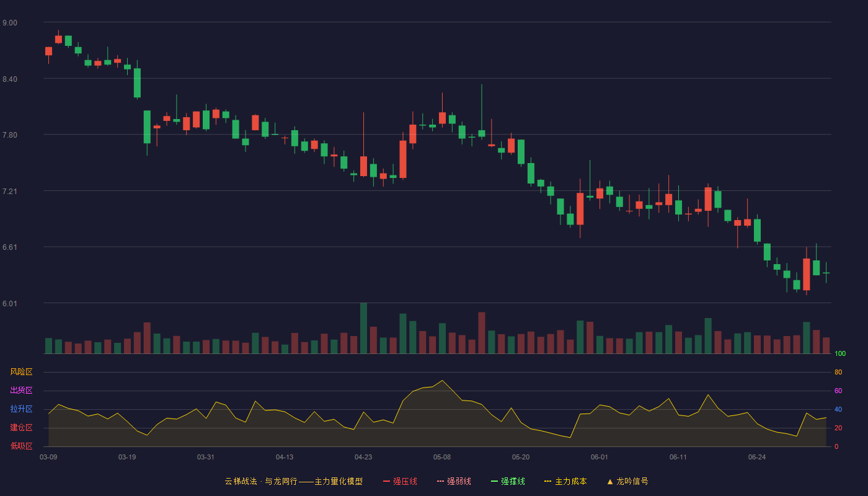868x496 pixels.
Task: Click the 05-08 date label
Action: 442,457
